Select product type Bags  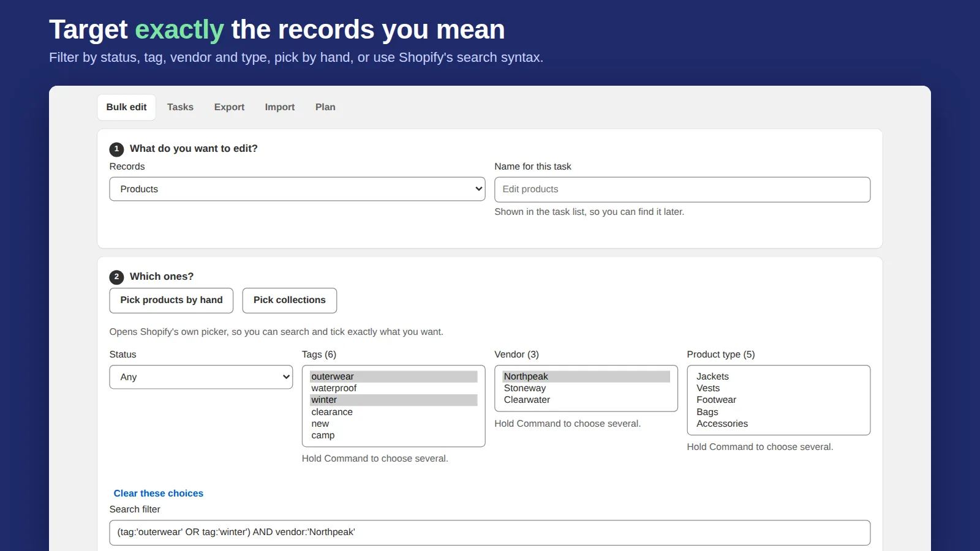tap(778, 412)
